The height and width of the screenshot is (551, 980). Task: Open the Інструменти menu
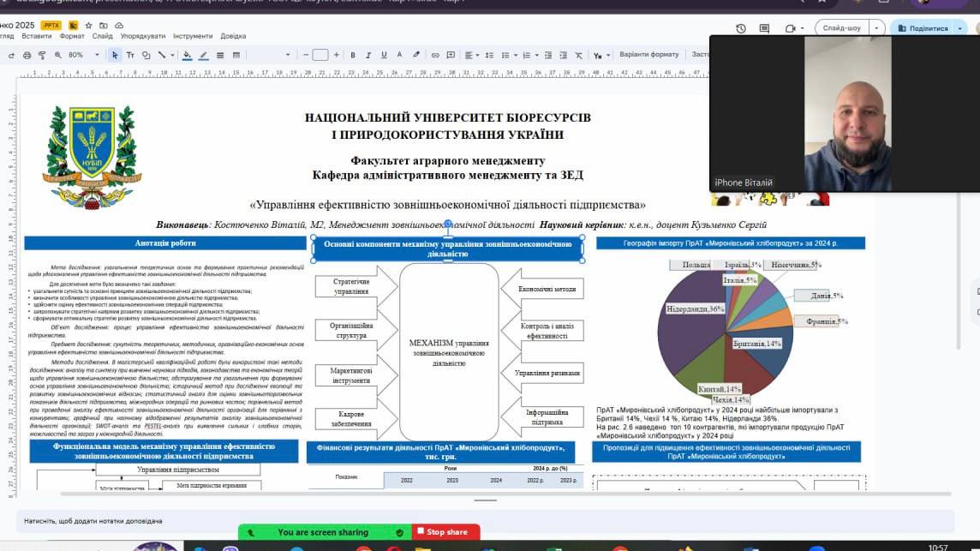[192, 36]
